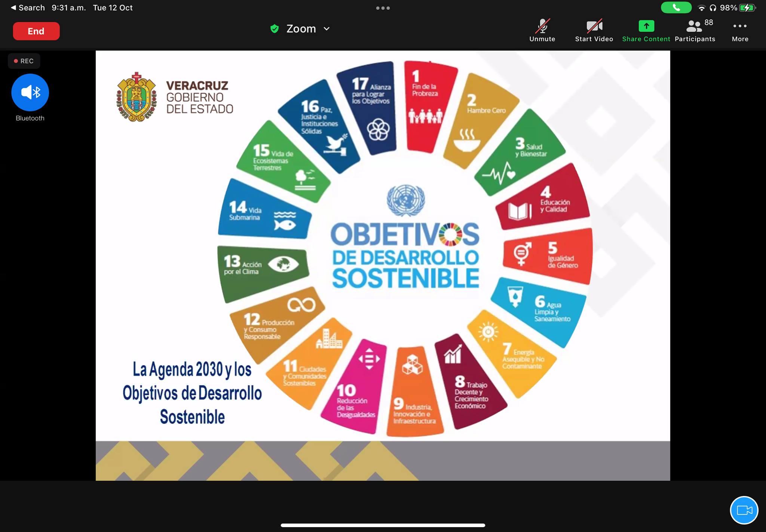Tap the shared slide content

coord(383,265)
